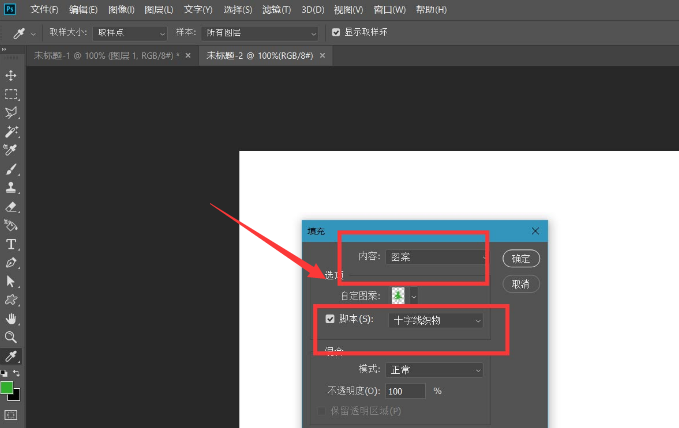This screenshot has width=679, height=428.
Task: Open the 选择(S) menu
Action: coord(238,10)
